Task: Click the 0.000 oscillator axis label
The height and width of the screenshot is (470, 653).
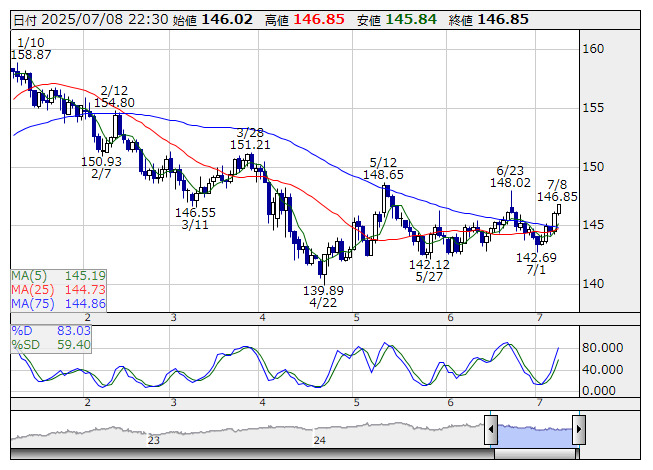Action: pyautogui.click(x=599, y=390)
